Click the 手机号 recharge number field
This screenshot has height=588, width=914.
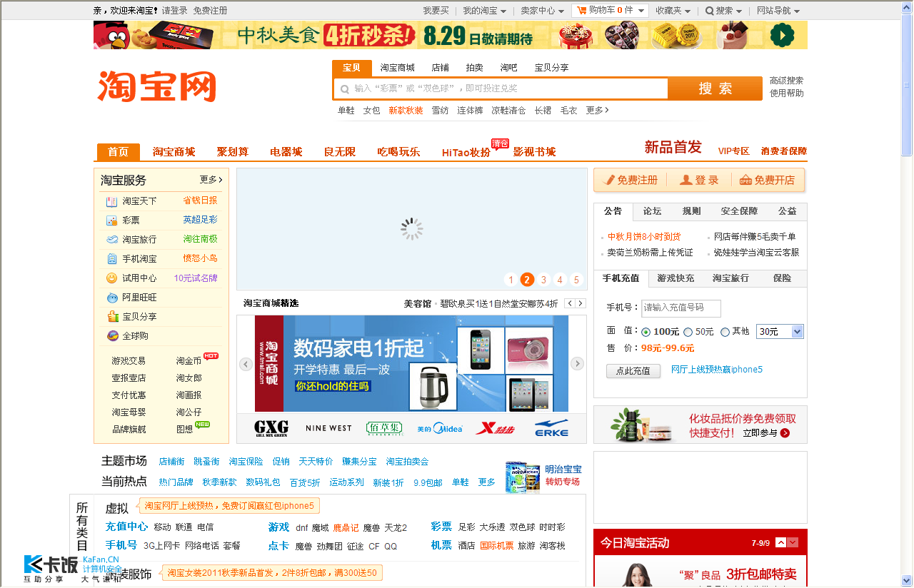[681, 308]
